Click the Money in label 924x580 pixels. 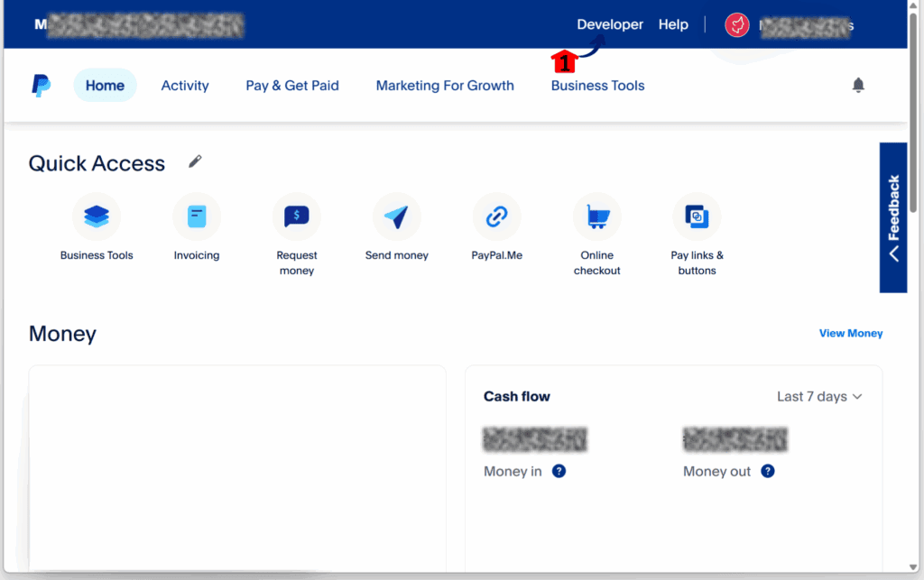(513, 471)
